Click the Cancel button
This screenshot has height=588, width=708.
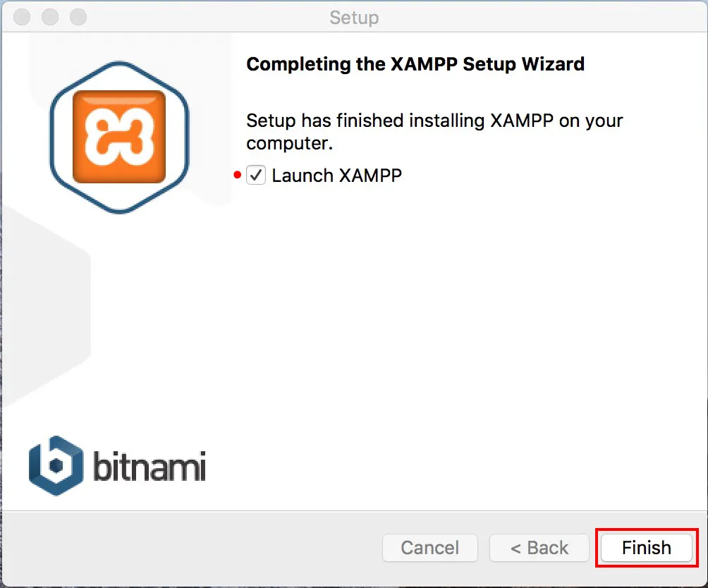(430, 548)
